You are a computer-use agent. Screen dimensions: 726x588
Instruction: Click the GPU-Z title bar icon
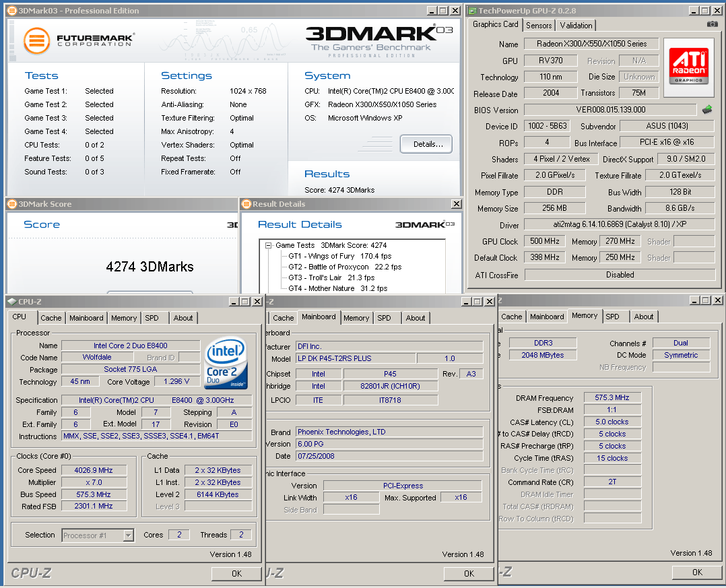472,11
